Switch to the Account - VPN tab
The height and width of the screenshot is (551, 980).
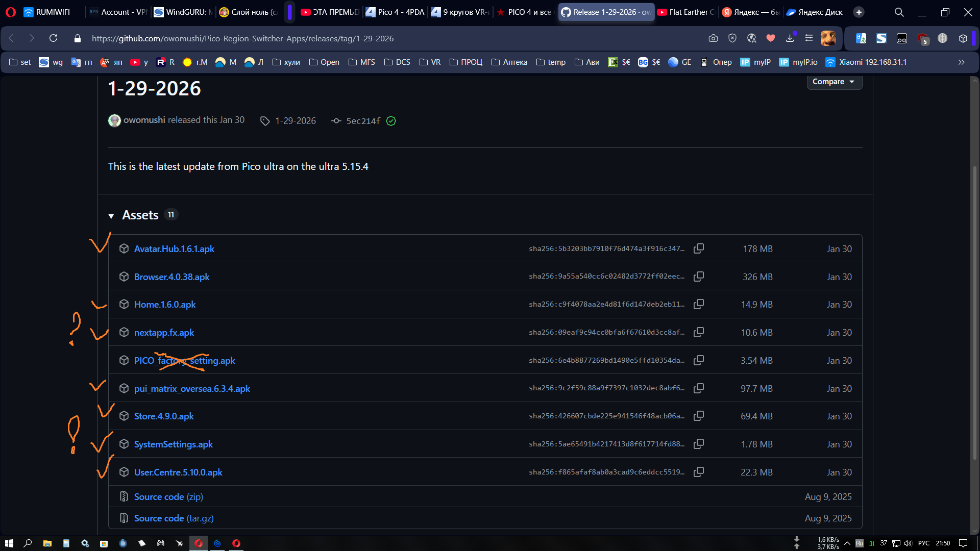tap(118, 12)
